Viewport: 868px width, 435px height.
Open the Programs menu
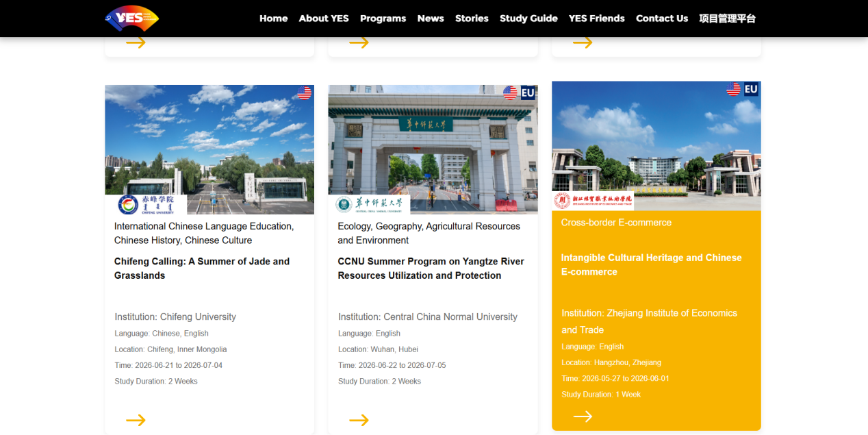(x=383, y=18)
